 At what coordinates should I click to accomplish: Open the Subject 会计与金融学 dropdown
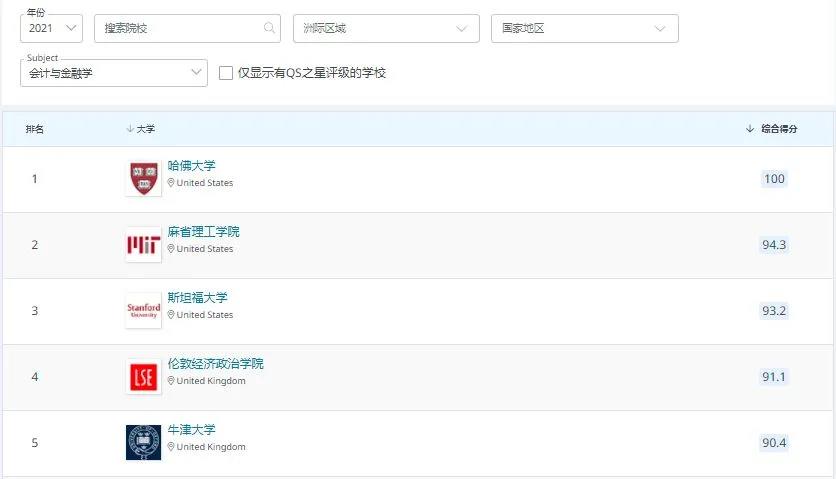(x=114, y=73)
